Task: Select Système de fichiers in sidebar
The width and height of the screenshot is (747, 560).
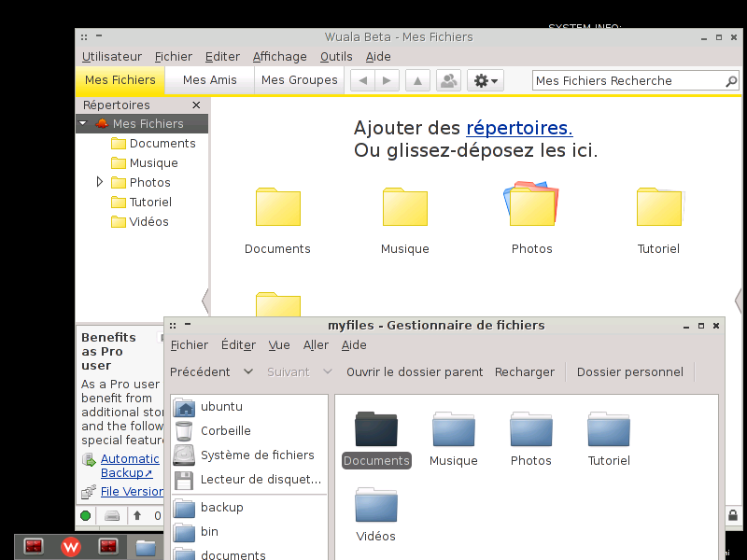Action: pos(249,455)
